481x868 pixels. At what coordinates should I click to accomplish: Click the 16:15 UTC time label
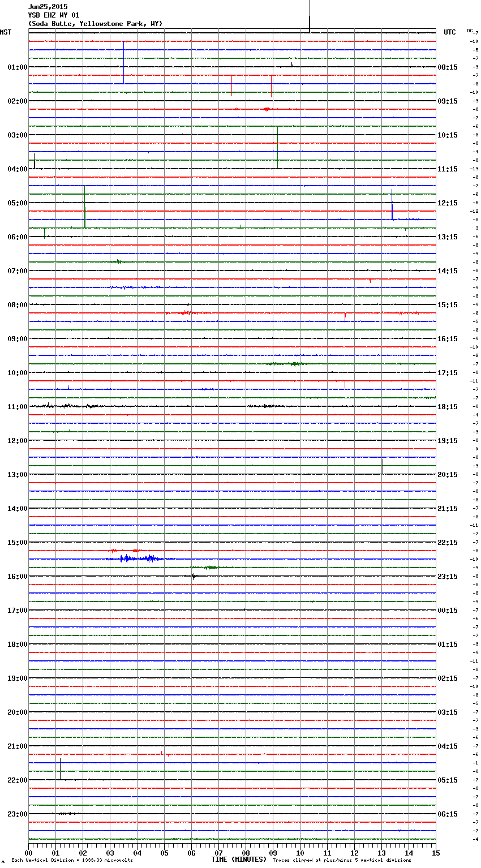click(x=448, y=339)
